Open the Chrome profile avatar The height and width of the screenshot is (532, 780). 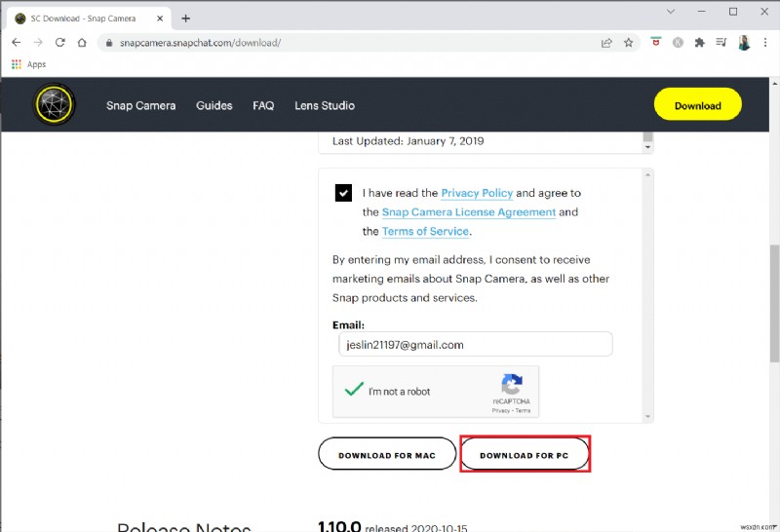pyautogui.click(x=744, y=43)
